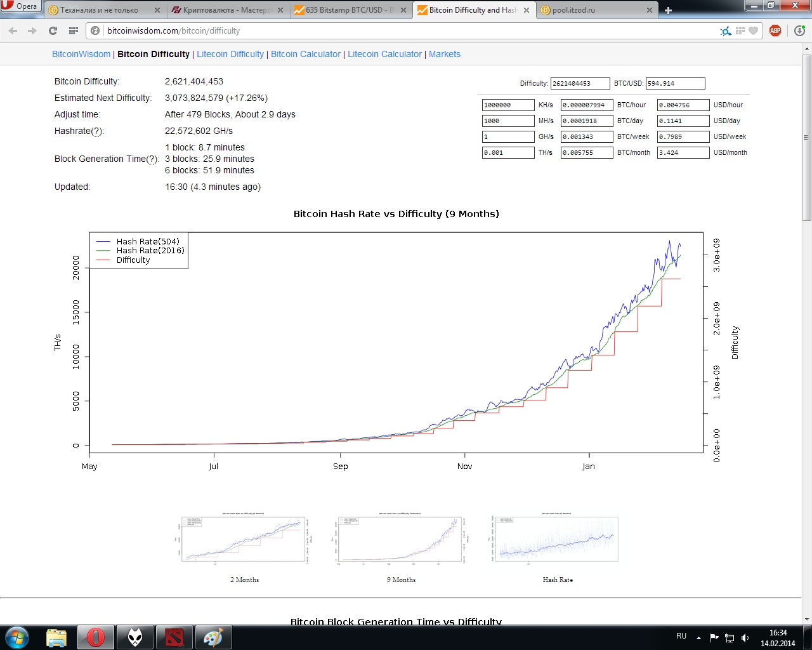The height and width of the screenshot is (650, 812).
Task: Click the heart bookmark icon in address bar
Action: 754,30
